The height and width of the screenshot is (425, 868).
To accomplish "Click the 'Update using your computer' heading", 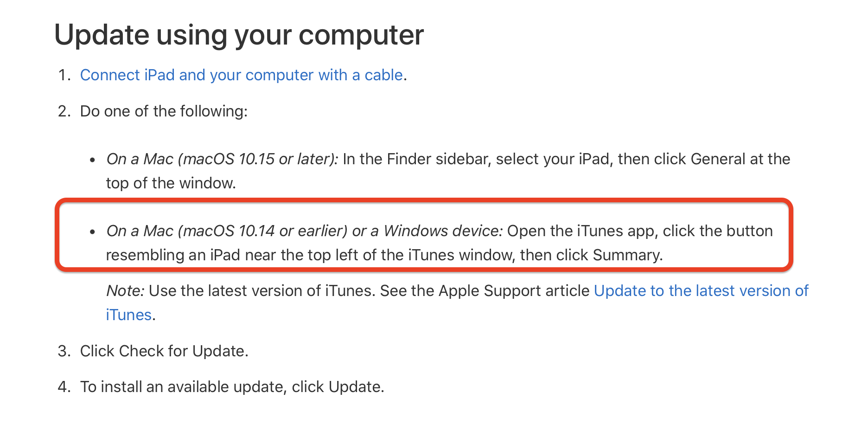I will (239, 35).
